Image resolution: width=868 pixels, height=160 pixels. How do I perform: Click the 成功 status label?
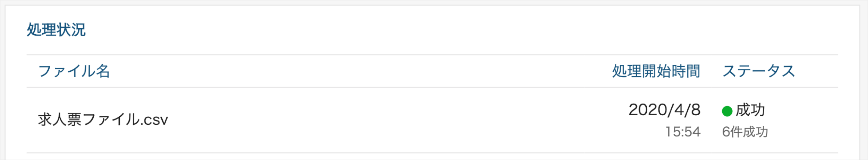point(750,110)
